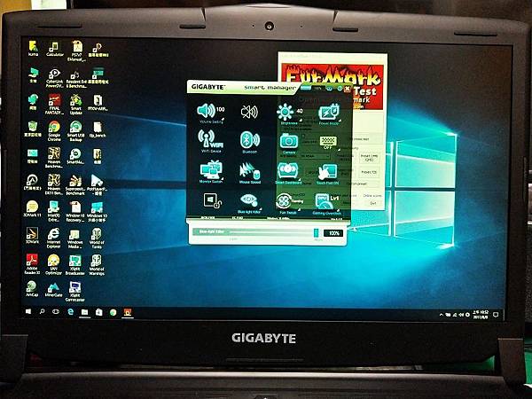This screenshot has height=399, width=532.
Task: Launch the FINAL FANTASY desktop shortcut
Action: (x=54, y=104)
